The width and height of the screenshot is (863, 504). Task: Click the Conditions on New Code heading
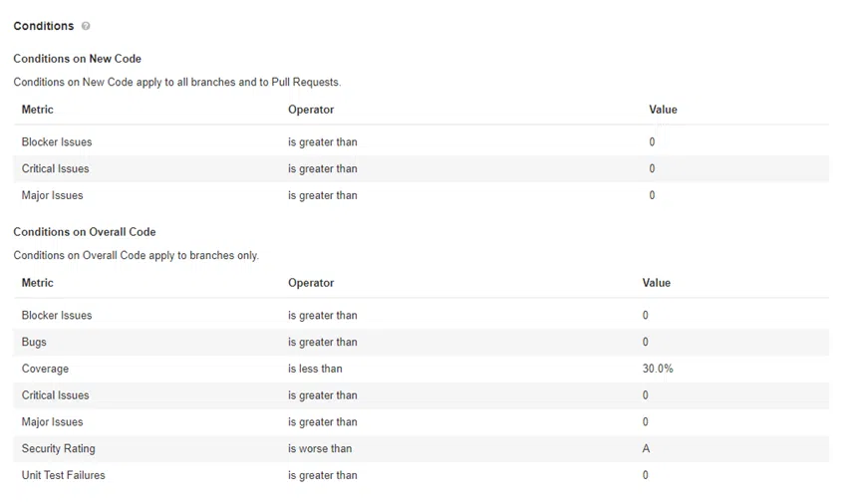(x=78, y=59)
